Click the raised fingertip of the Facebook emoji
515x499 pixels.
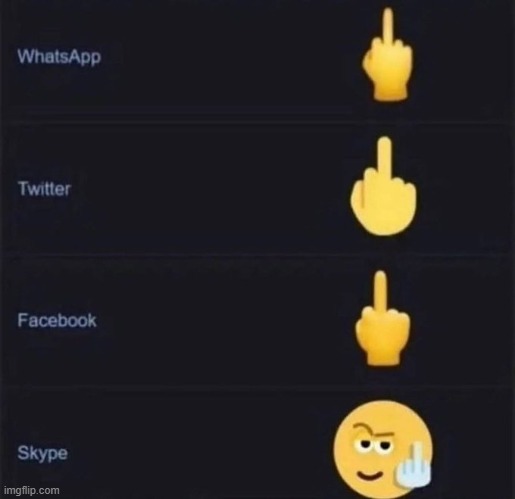380,278
